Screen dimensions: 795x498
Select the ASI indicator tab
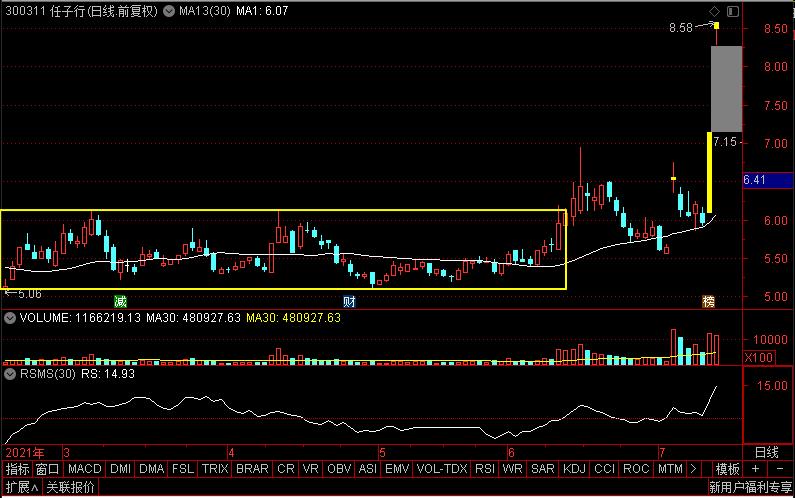368,469
